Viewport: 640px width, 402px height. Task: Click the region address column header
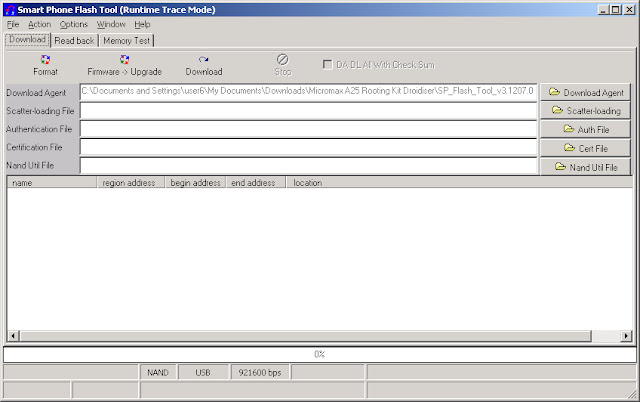pyautogui.click(x=131, y=183)
